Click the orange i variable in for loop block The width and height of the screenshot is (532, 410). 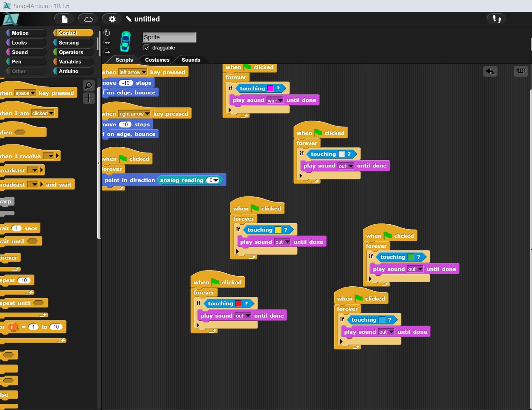click(13, 327)
